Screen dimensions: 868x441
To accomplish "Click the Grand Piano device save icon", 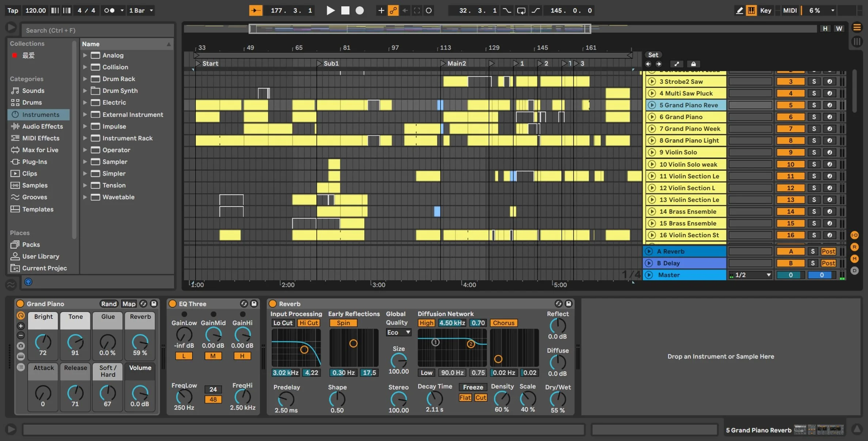I will pyautogui.click(x=154, y=304).
